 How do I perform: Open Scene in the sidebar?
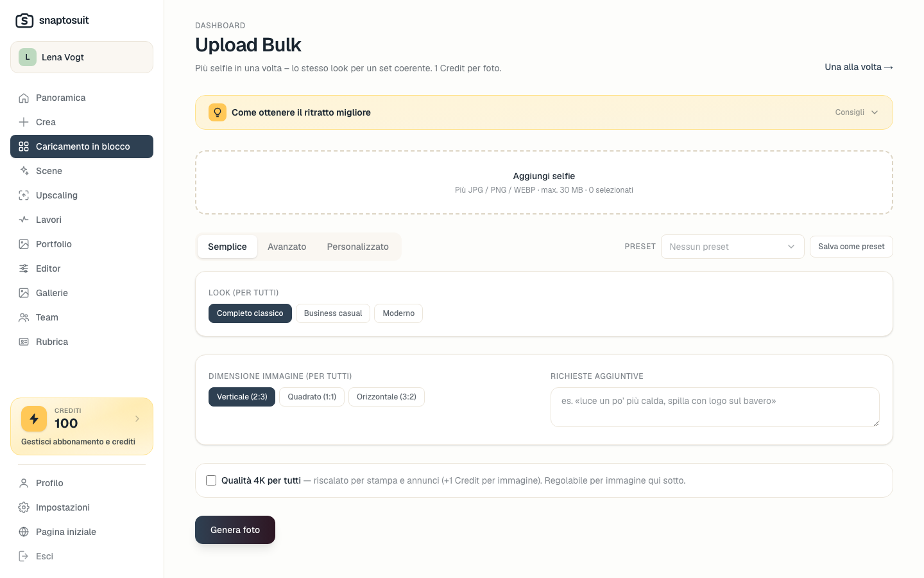(x=81, y=171)
